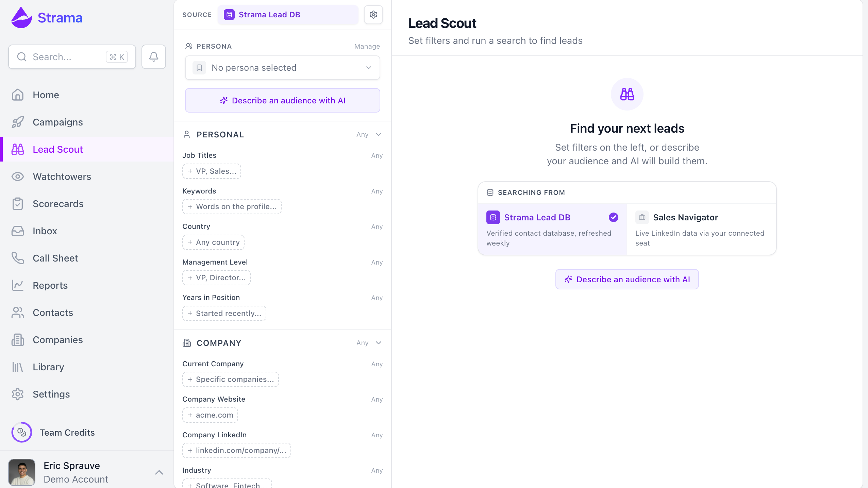Click the Strama logo
The height and width of the screenshot is (488, 868).
pyautogui.click(x=47, y=18)
